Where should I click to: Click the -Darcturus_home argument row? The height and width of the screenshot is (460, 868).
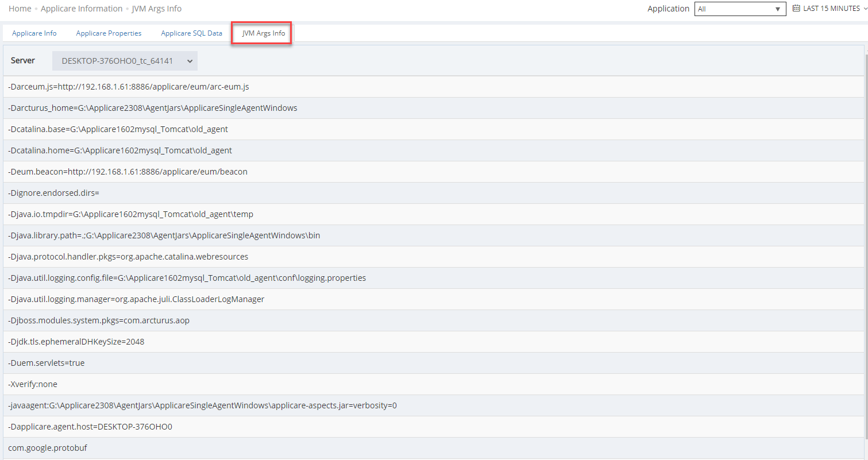pos(153,108)
